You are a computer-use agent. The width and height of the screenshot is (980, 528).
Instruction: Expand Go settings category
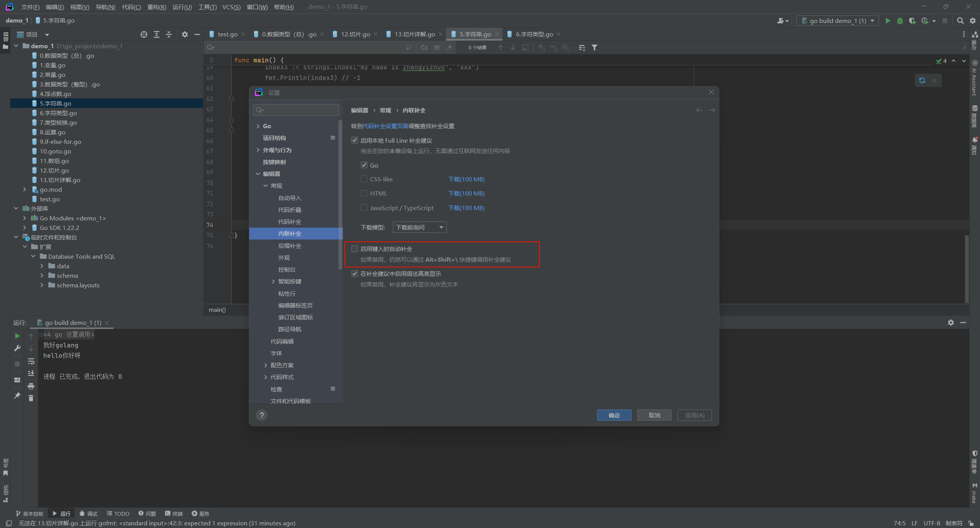pos(258,126)
